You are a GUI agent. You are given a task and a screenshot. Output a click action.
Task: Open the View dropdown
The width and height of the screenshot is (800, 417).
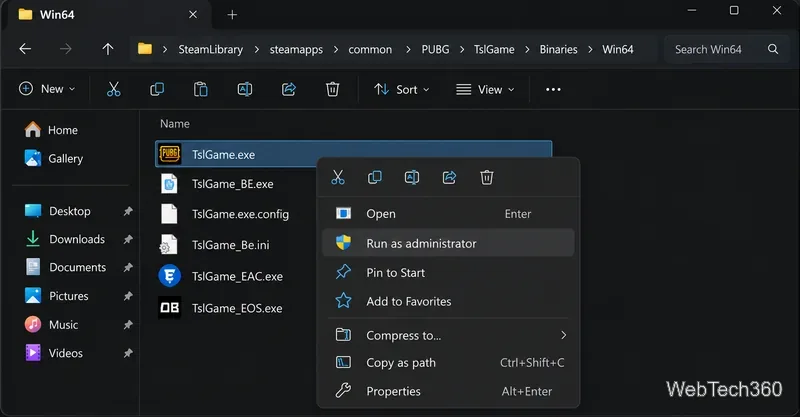485,89
